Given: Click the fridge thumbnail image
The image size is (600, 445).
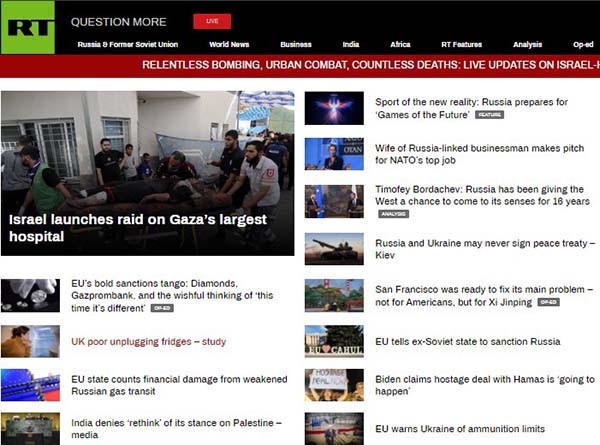Looking at the screenshot, I should click(x=31, y=341).
